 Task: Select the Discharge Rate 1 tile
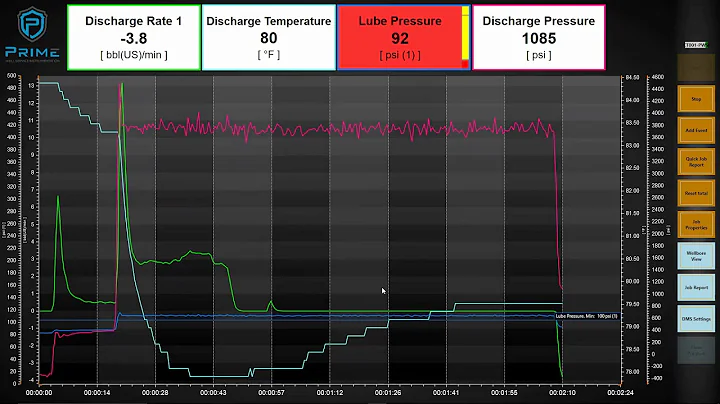134,38
